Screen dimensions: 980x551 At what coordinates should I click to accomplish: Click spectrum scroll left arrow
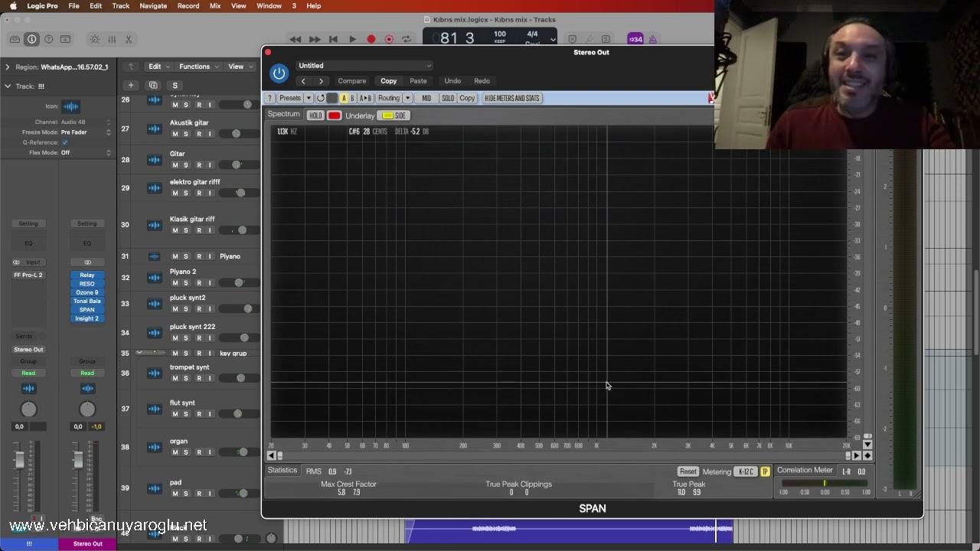tap(271, 455)
